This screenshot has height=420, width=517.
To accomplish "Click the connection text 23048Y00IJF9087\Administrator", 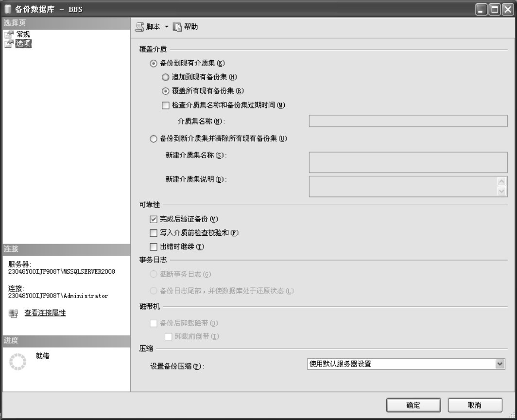I will pyautogui.click(x=58, y=296).
